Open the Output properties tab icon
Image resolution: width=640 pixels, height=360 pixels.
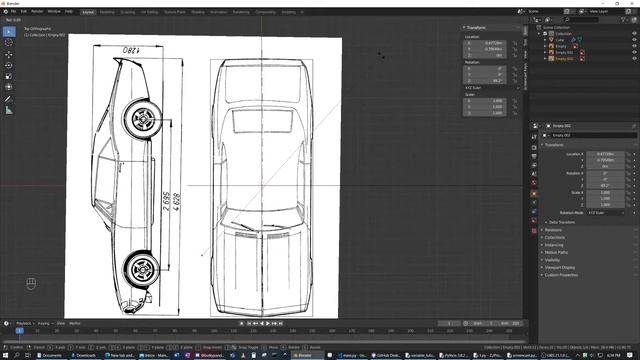pos(534,157)
